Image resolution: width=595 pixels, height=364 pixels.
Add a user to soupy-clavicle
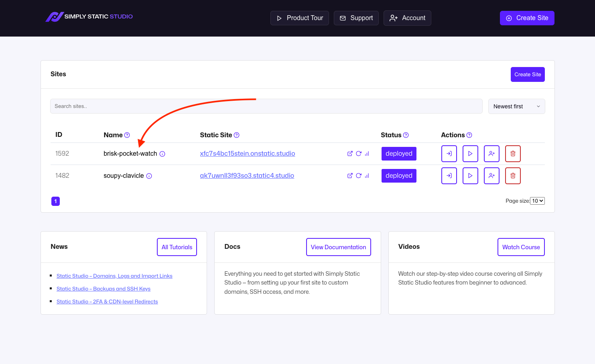tap(491, 176)
